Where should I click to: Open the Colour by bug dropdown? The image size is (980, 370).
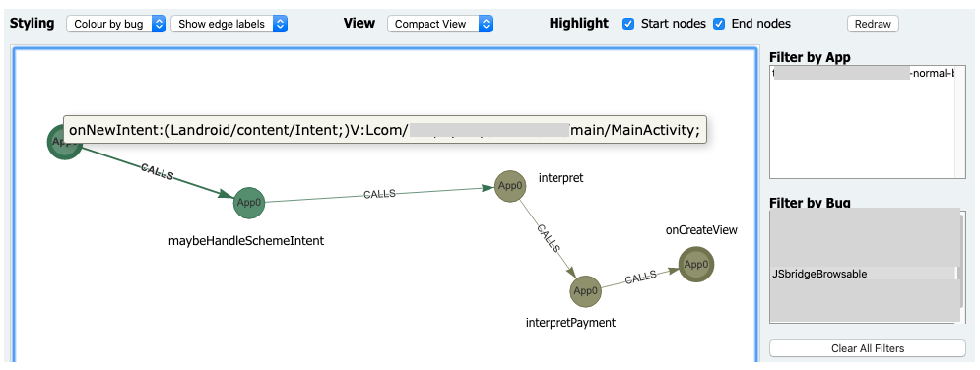click(x=116, y=24)
